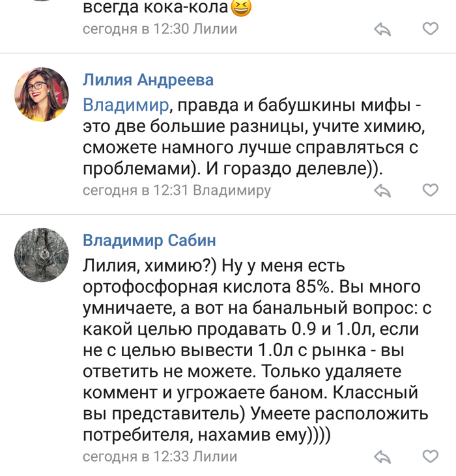Open Лилия Андреева's profile photo
456x476 pixels.
(42, 94)
